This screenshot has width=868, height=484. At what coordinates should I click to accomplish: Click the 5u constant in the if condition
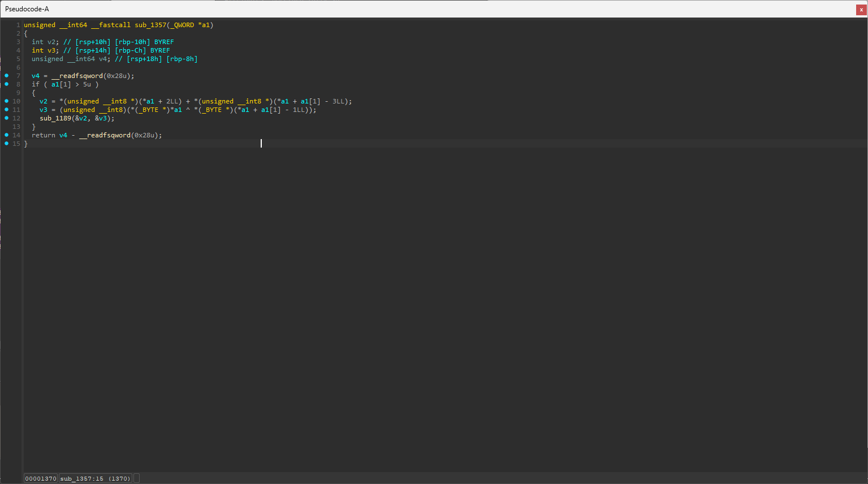pyautogui.click(x=87, y=84)
